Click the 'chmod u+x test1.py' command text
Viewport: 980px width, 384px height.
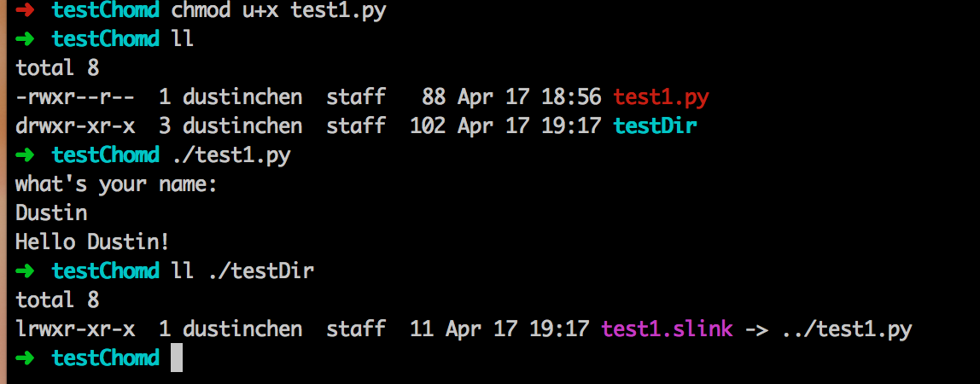click(278, 10)
